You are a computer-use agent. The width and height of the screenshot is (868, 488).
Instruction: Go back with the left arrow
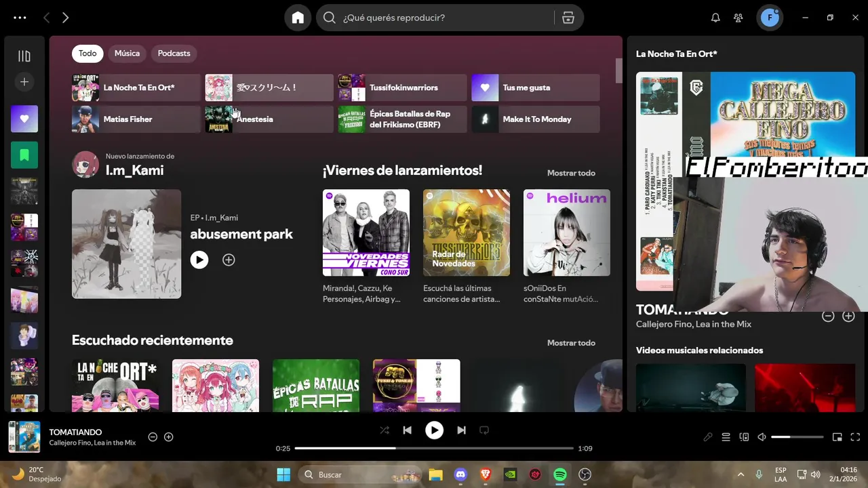[x=46, y=18]
